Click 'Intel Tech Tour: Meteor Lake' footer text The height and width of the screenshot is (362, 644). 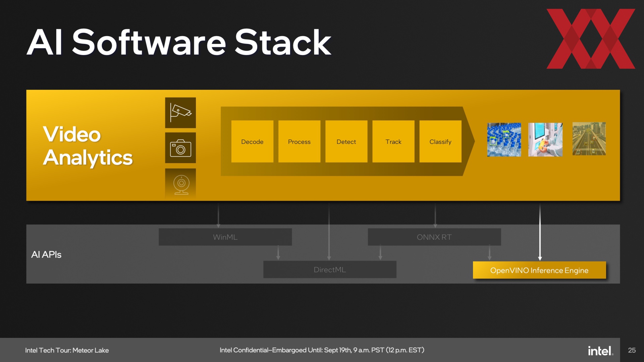click(x=67, y=350)
